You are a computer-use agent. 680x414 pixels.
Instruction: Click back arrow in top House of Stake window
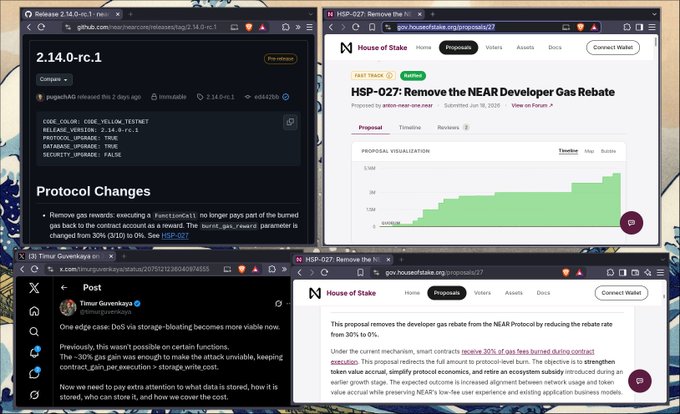[x=330, y=27]
